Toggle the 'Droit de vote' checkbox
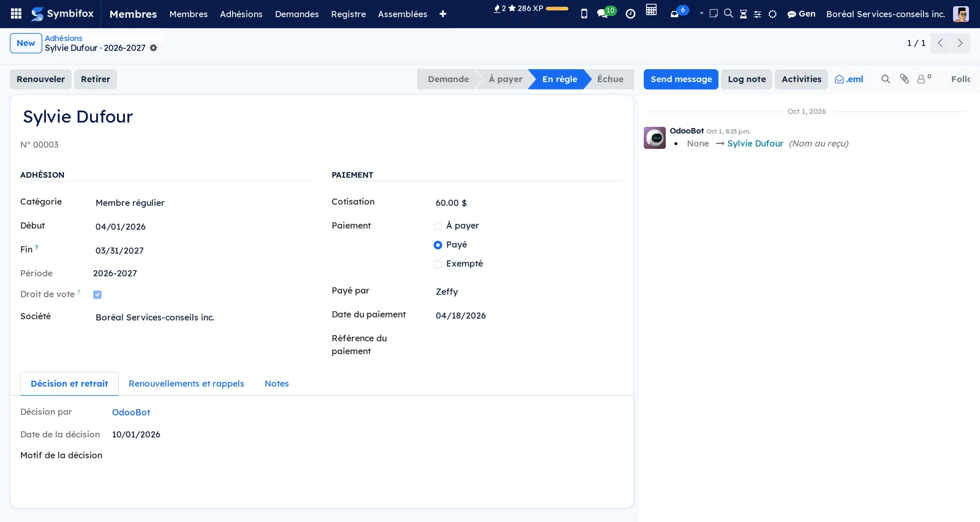This screenshot has height=522, width=980. 97,295
